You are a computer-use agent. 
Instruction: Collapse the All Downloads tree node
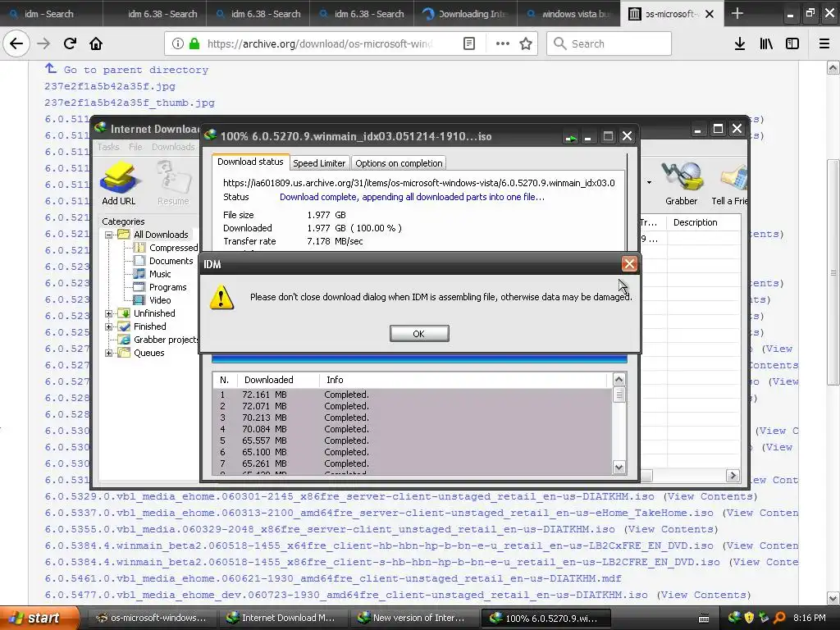pyautogui.click(x=109, y=235)
